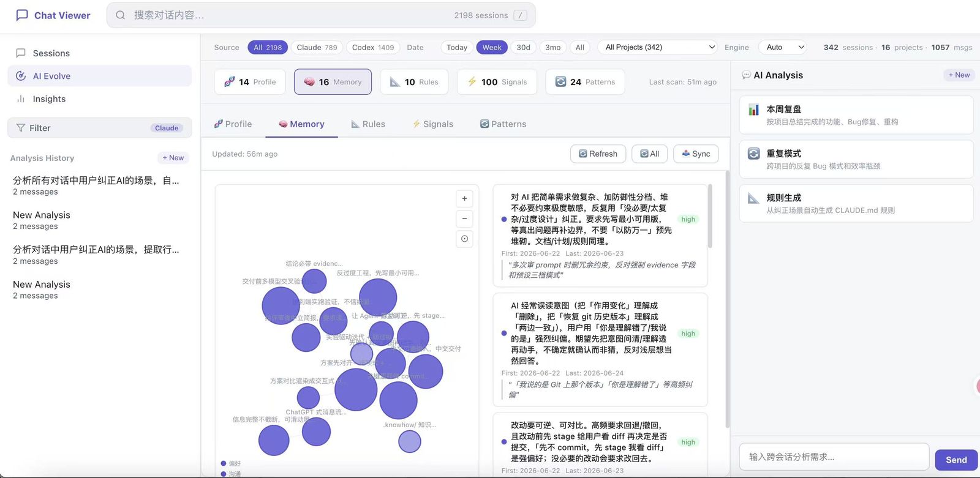Select the 24 Patterns stat card
980x478 pixels.
click(x=585, y=82)
